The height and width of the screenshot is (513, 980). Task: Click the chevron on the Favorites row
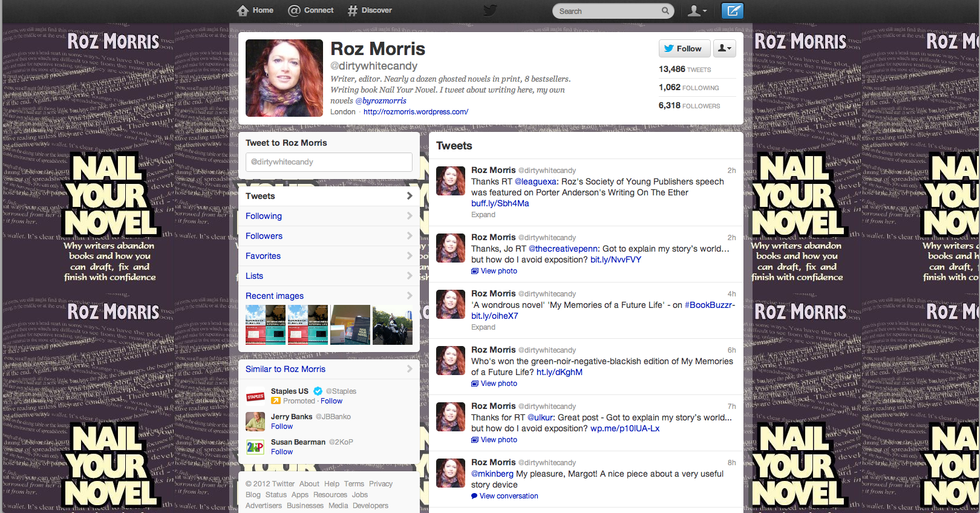[x=410, y=256]
